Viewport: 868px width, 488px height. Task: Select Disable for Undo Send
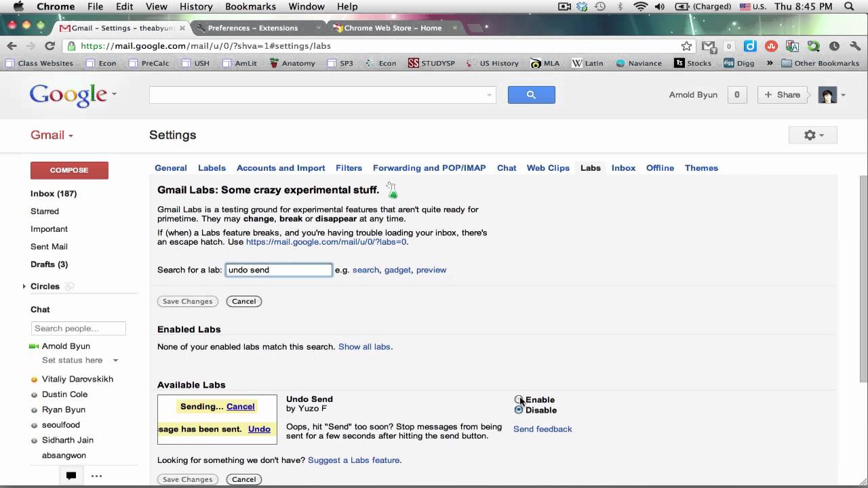[519, 410]
